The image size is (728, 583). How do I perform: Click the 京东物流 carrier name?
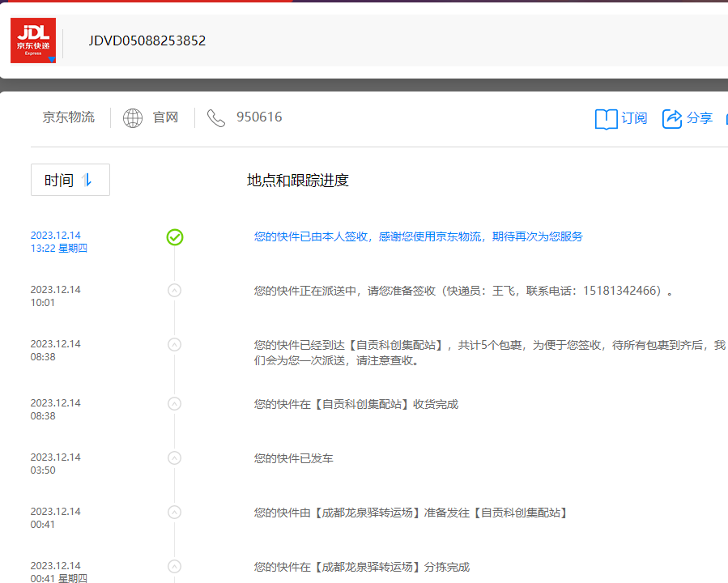pyautogui.click(x=69, y=117)
